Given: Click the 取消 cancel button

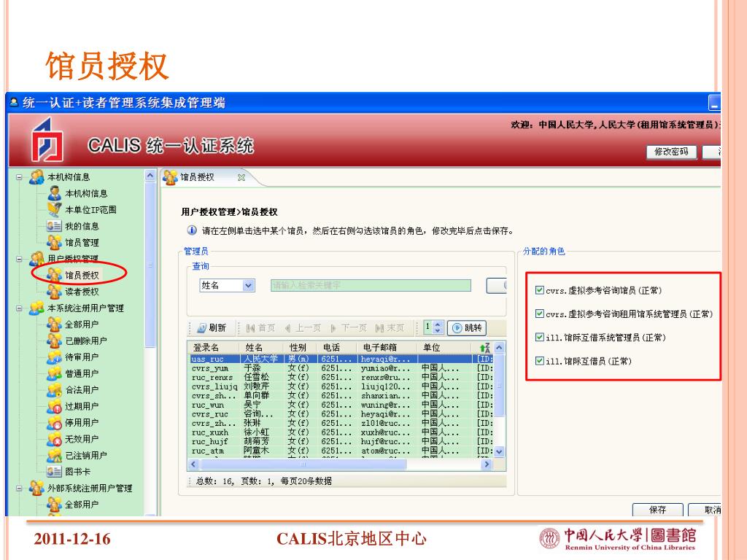Looking at the screenshot, I should (705, 510).
